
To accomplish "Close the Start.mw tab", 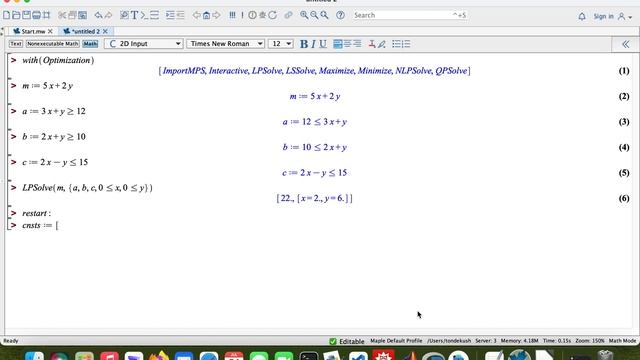I will tap(50, 31).
